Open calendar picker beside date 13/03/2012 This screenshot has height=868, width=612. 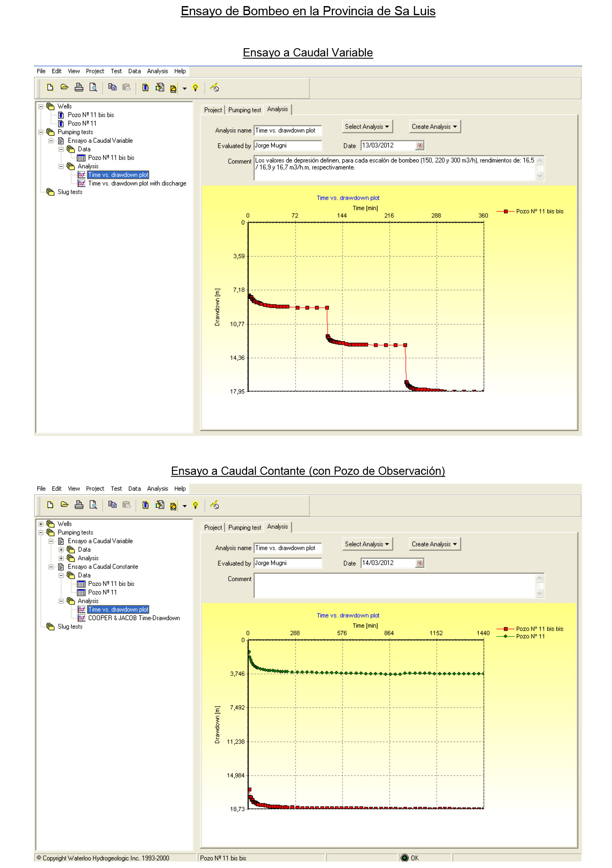(420, 146)
